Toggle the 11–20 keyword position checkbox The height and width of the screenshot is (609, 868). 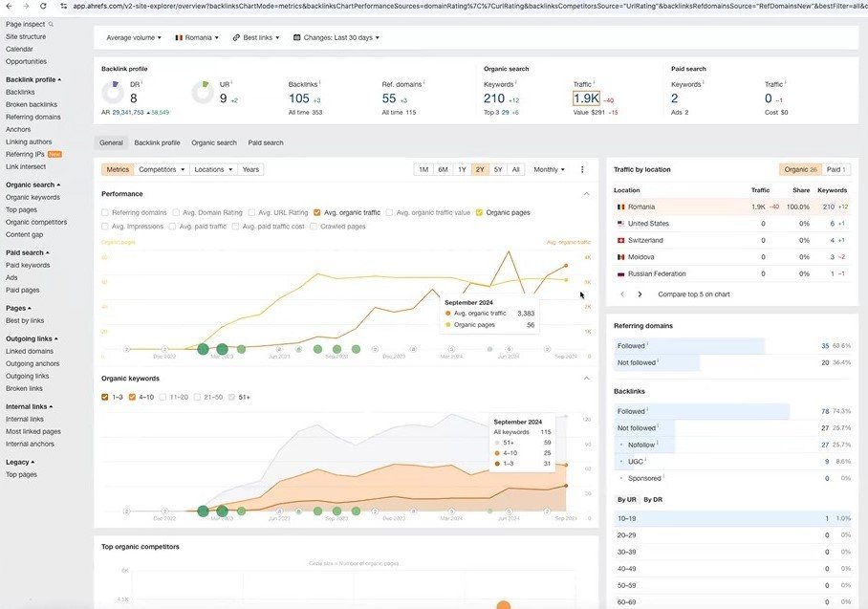click(163, 397)
